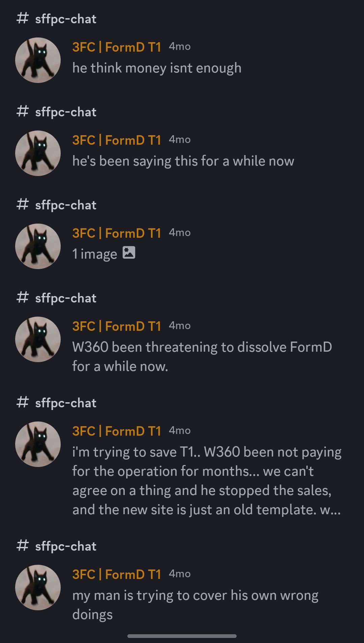364x643 pixels.
Task: Tap the home indicator bar at the bottom
Action: point(182,636)
